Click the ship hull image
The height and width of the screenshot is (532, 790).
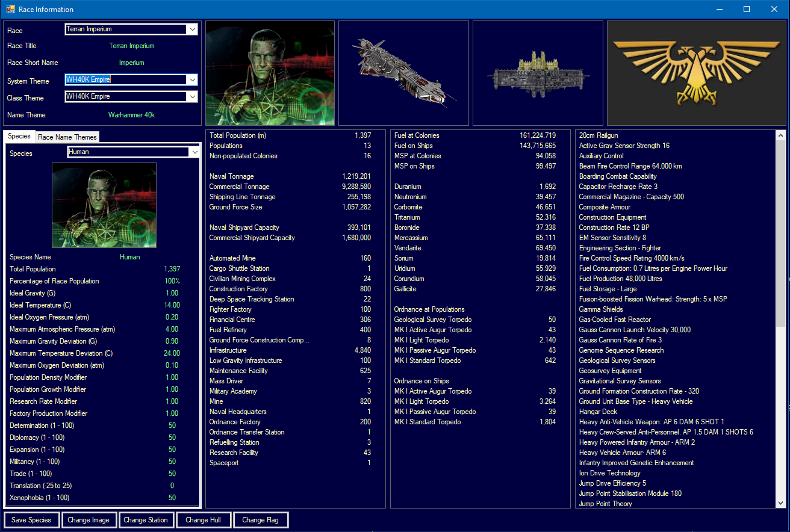403,73
